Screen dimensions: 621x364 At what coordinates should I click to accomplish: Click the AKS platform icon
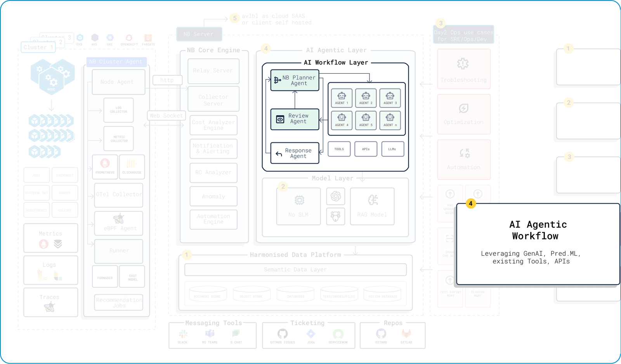click(x=95, y=38)
